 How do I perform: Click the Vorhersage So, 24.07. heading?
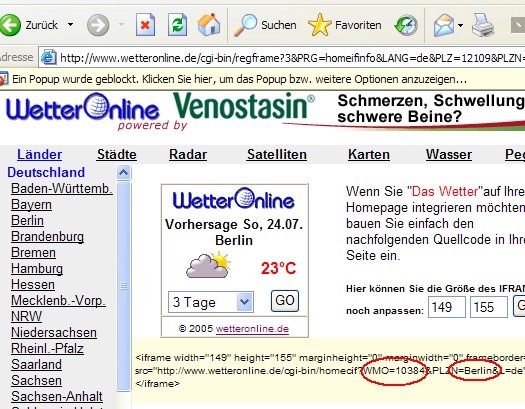click(234, 224)
